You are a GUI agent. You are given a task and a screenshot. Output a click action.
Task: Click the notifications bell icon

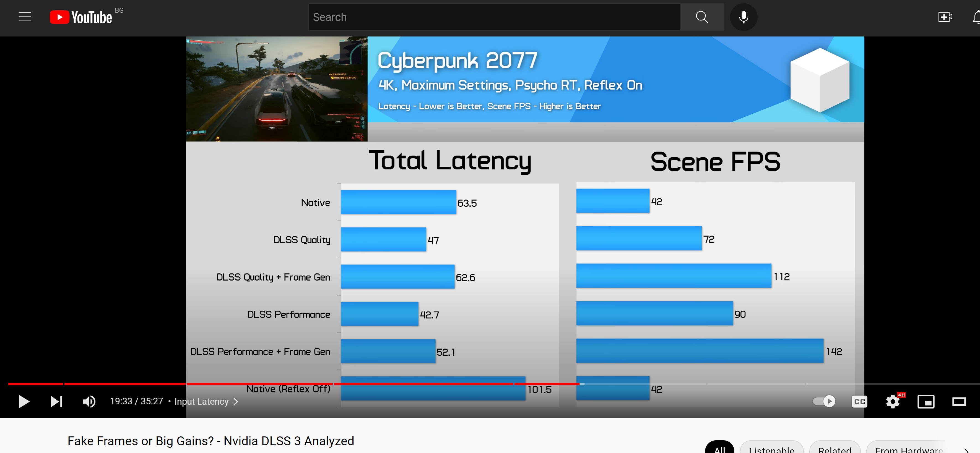[975, 17]
